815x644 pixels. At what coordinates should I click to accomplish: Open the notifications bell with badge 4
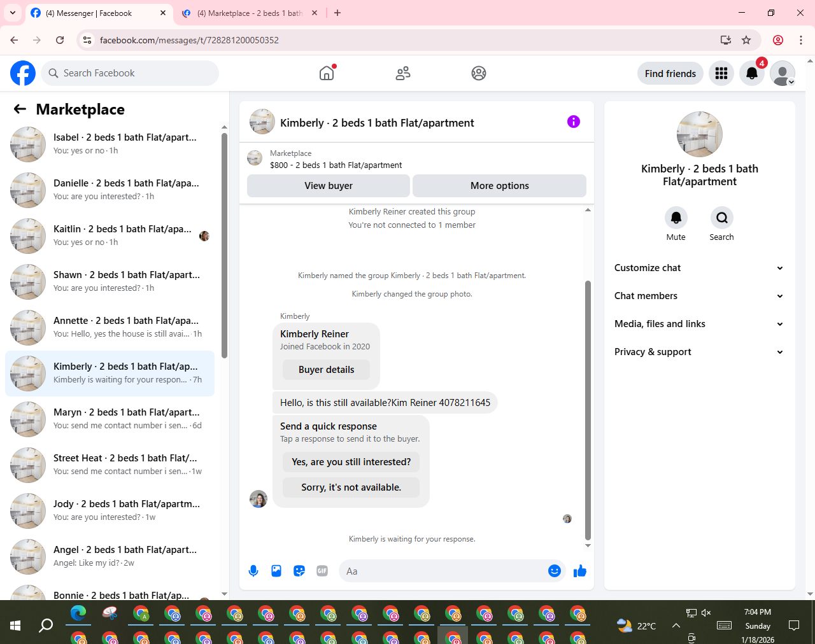pyautogui.click(x=752, y=73)
